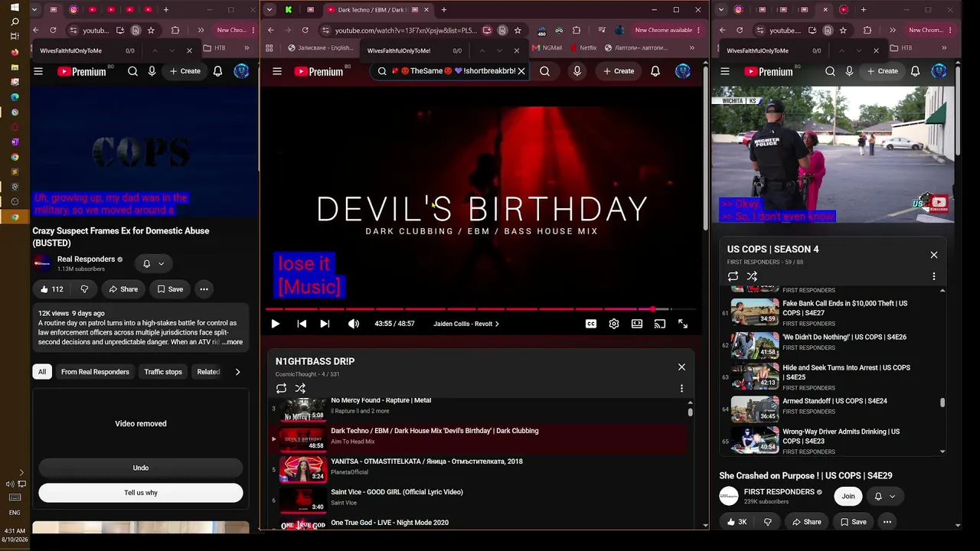Play the Devil's Birthday video in middle window
Screen dimensions: 980x551
click(x=275, y=324)
